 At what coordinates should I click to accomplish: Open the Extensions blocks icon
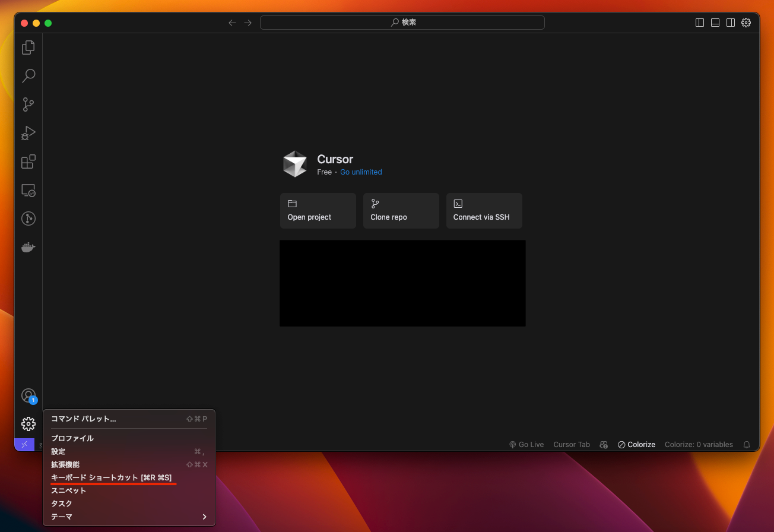tap(28, 161)
